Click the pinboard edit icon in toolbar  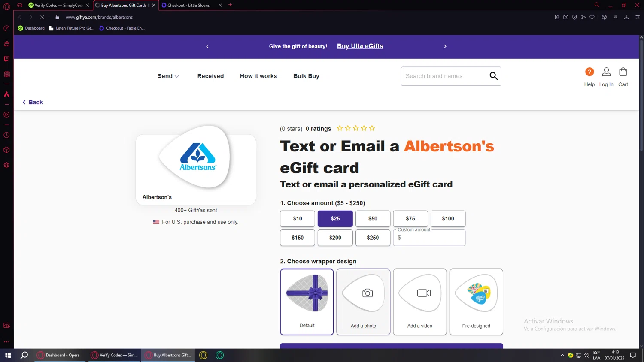557,17
